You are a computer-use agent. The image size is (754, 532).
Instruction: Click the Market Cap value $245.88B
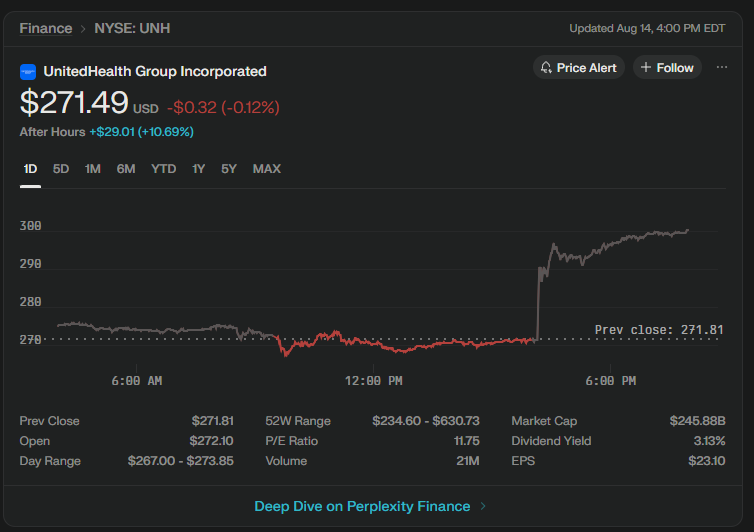(x=697, y=421)
